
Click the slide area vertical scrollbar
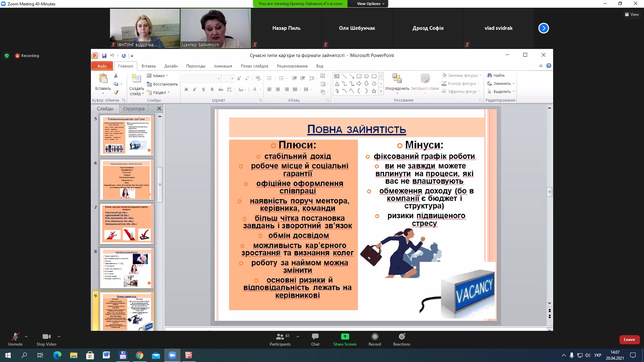pyautogui.click(x=549, y=192)
